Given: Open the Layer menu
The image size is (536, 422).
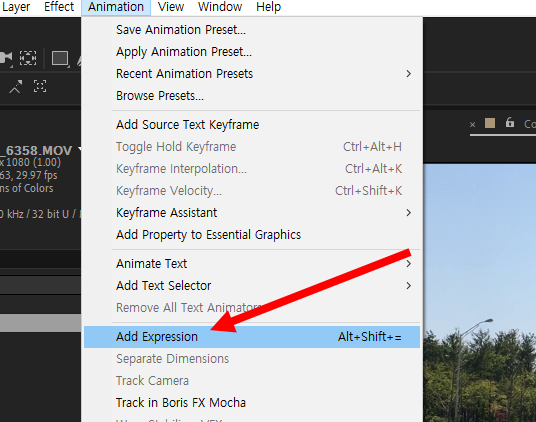Looking at the screenshot, I should [x=16, y=7].
